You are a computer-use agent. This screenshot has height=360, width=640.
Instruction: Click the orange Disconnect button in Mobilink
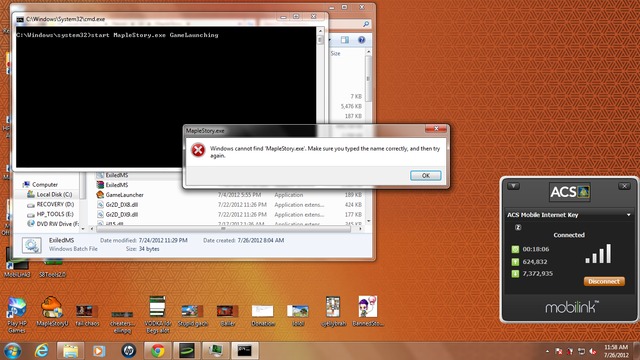(604, 281)
